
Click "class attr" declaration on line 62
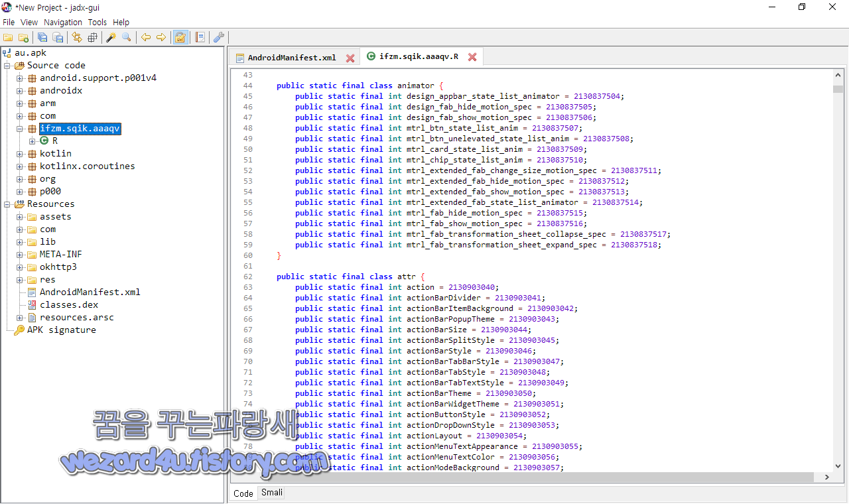[x=392, y=277]
